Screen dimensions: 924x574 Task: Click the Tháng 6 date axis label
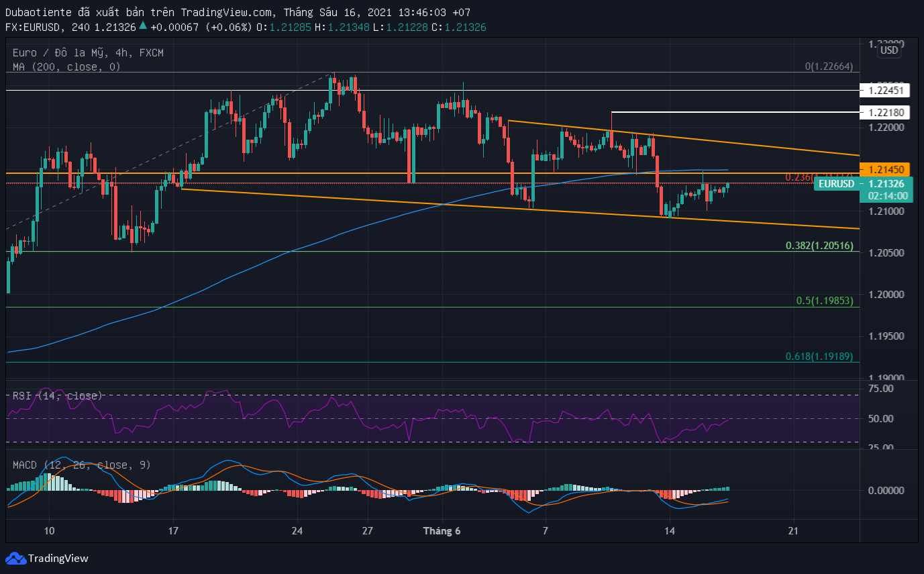point(442,531)
